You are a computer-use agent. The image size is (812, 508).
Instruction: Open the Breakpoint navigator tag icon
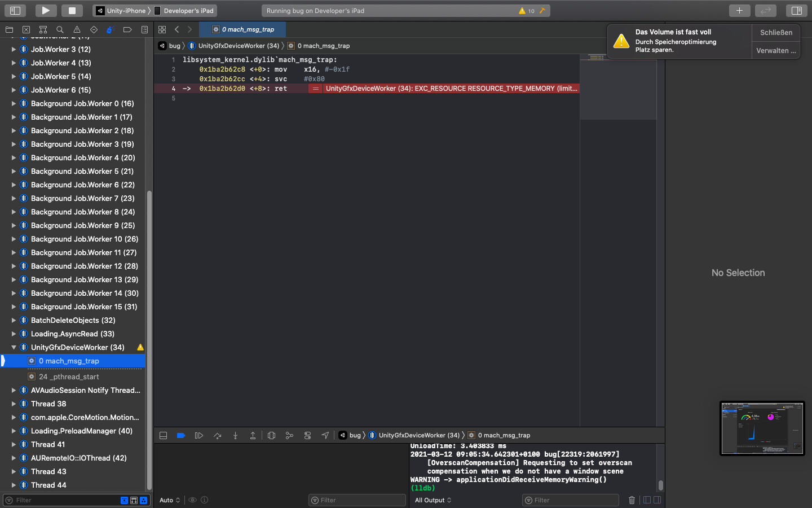(x=127, y=29)
